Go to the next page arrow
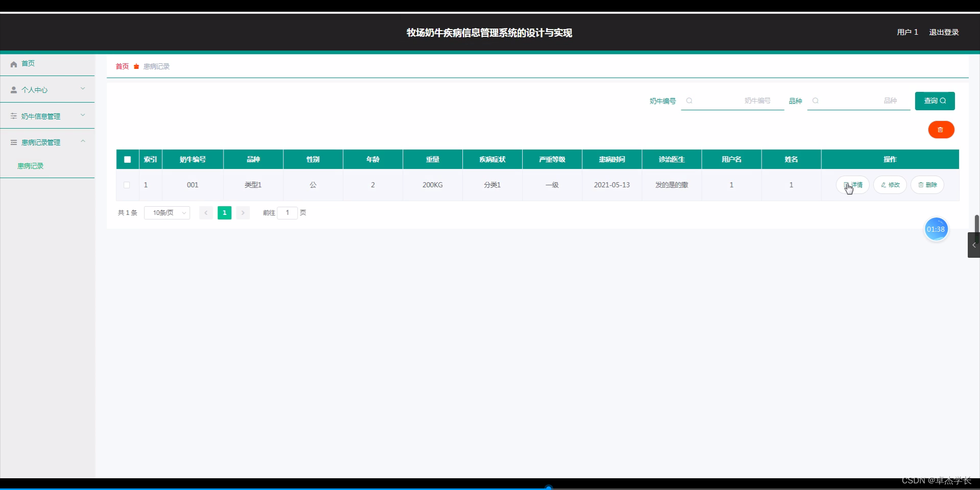Screen dimensions: 980x490 (243, 213)
